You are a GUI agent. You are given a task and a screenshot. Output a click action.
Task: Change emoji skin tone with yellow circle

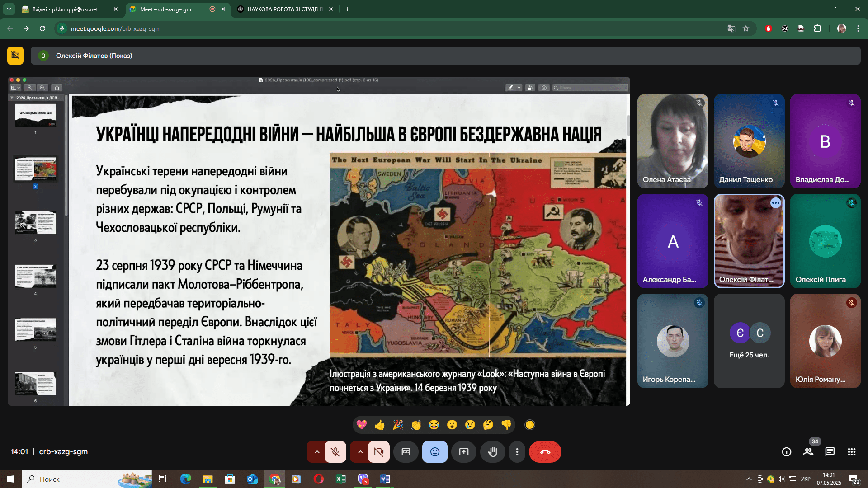pos(530,425)
